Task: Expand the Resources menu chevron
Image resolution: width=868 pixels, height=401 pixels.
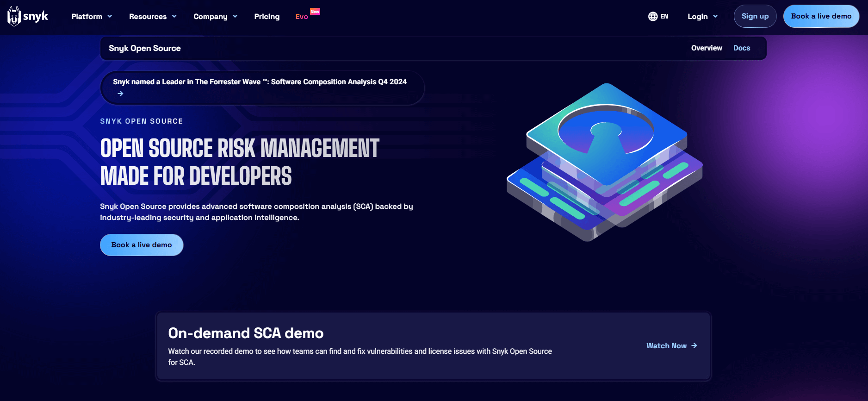Action: coord(174,16)
